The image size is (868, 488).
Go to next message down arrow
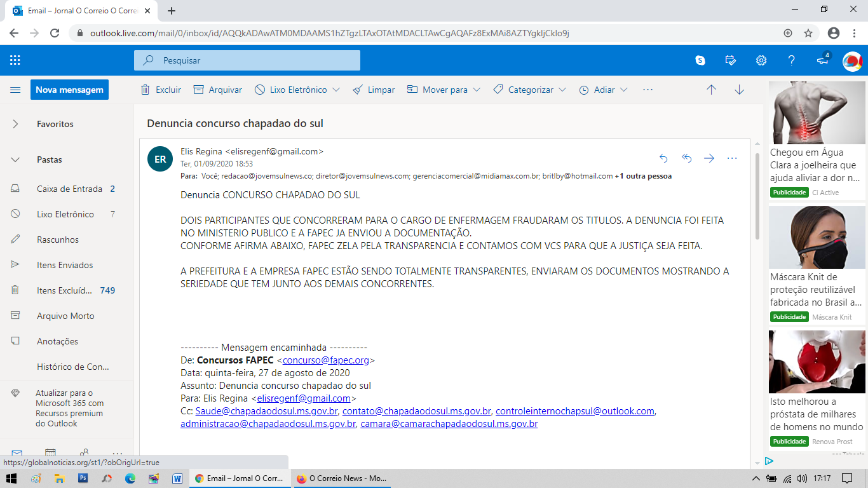click(739, 90)
